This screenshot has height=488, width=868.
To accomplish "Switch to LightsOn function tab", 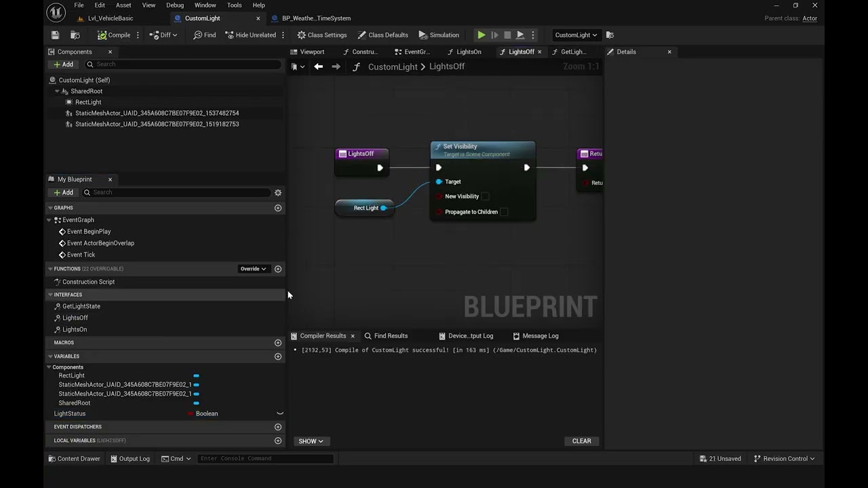I will (465, 52).
